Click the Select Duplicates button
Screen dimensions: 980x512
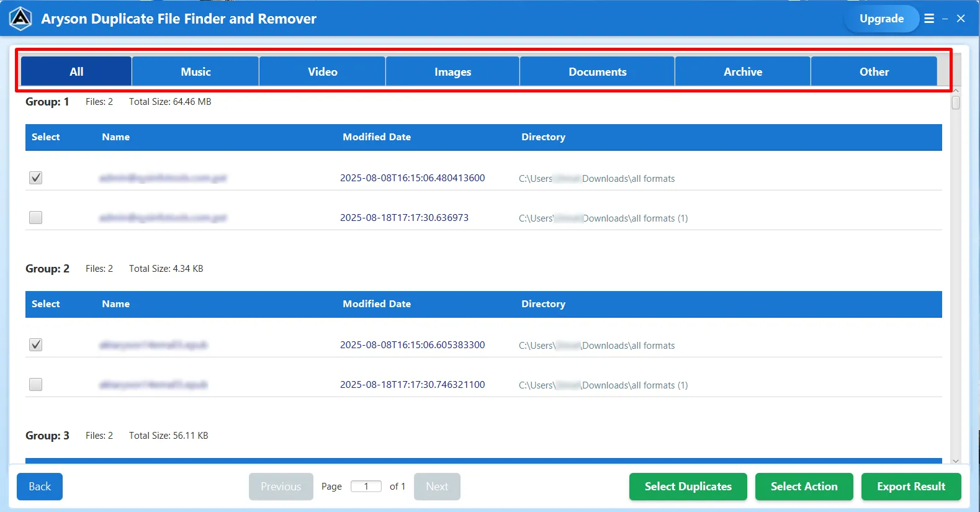688,487
